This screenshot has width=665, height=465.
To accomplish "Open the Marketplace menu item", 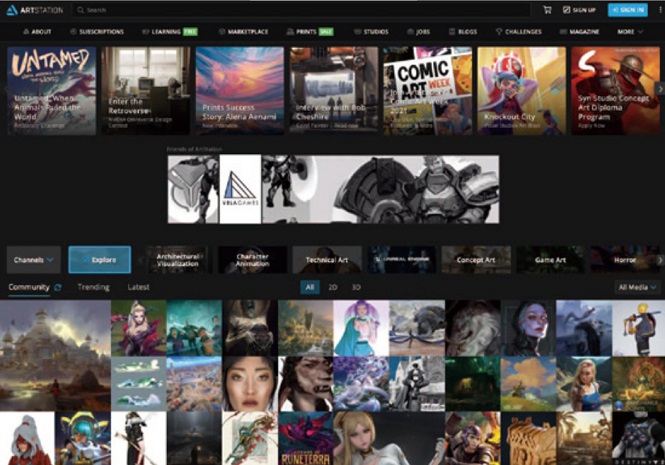I will coord(243,31).
